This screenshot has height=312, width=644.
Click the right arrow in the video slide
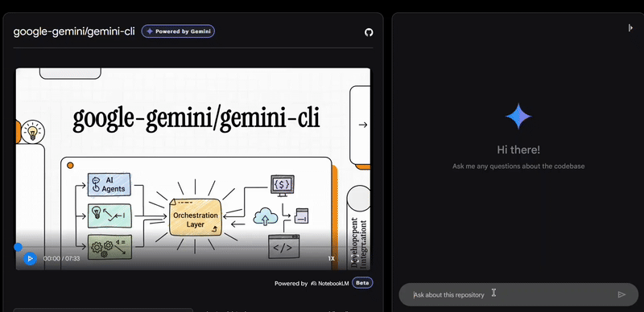coord(363,125)
